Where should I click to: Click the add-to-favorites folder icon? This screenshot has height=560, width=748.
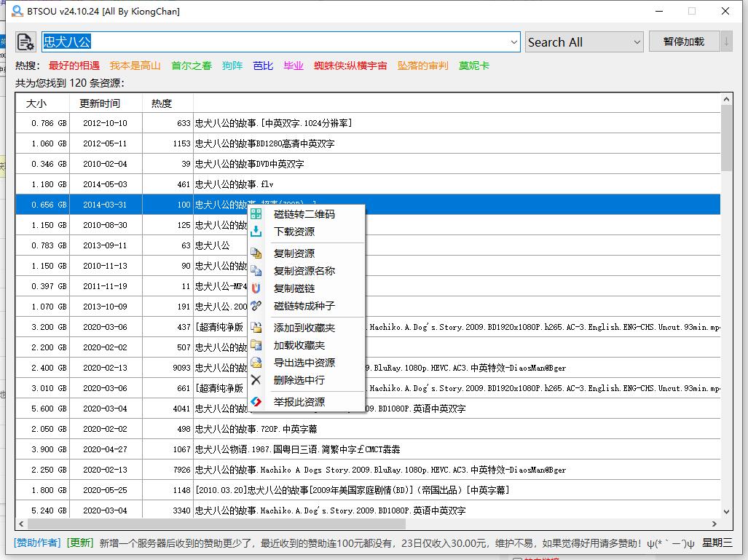(256, 328)
